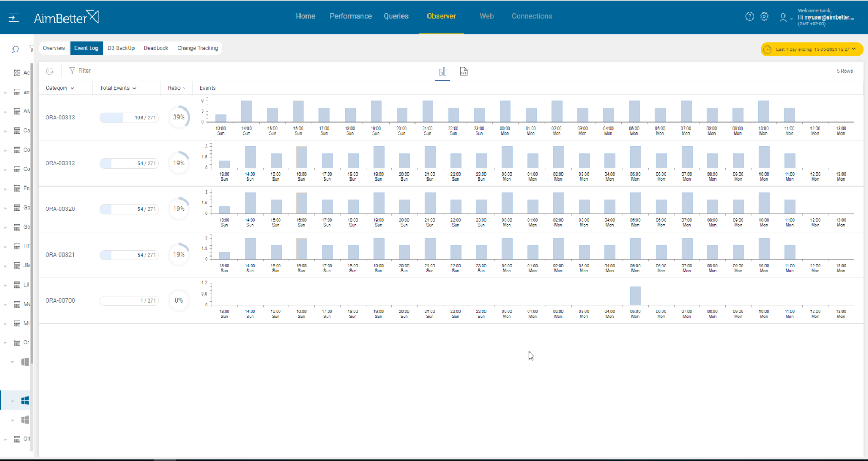868x461 pixels.
Task: Click the code file export icon
Action: (464, 72)
